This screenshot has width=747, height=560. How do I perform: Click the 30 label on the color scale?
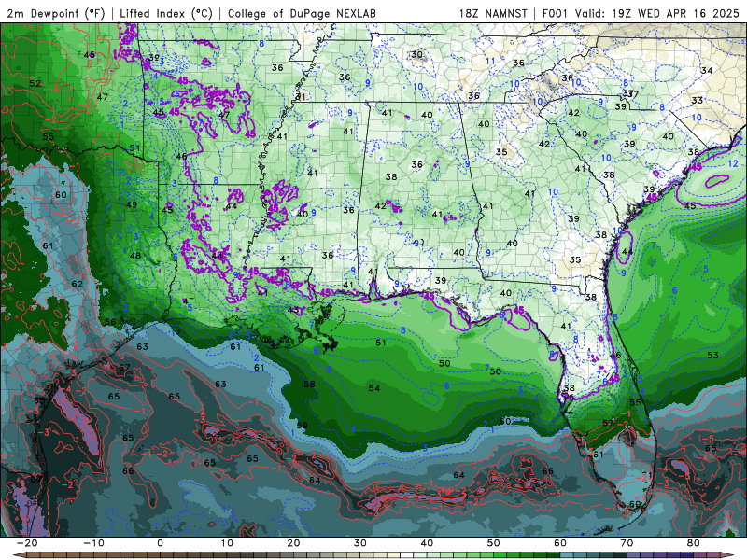[x=360, y=543]
